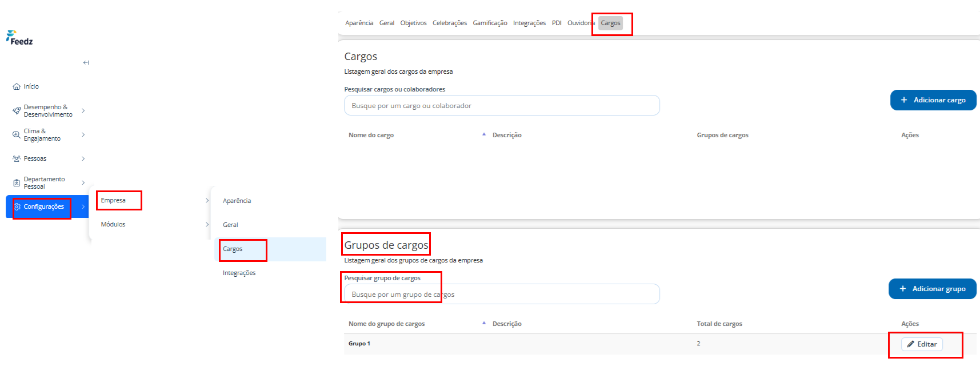The image size is (980, 374).
Task: Focus the cargo or colaborador search field
Action: pyautogui.click(x=502, y=105)
